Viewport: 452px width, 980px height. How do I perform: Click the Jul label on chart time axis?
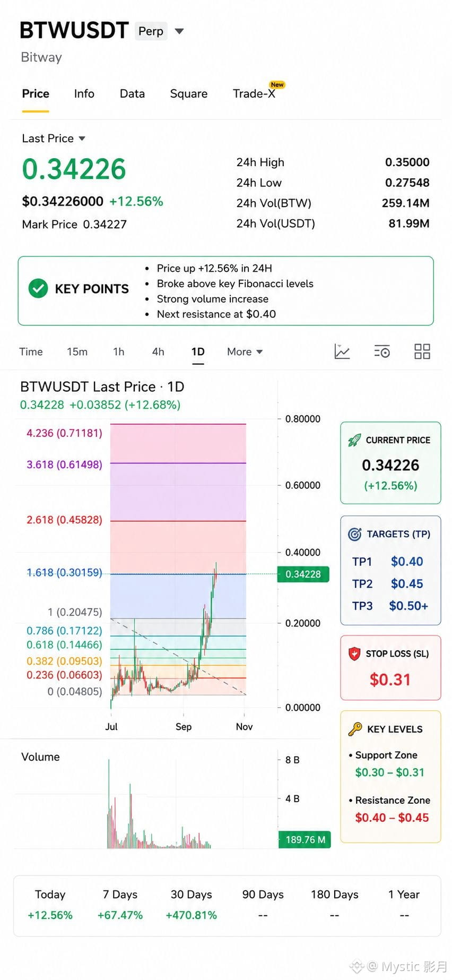coord(111,727)
